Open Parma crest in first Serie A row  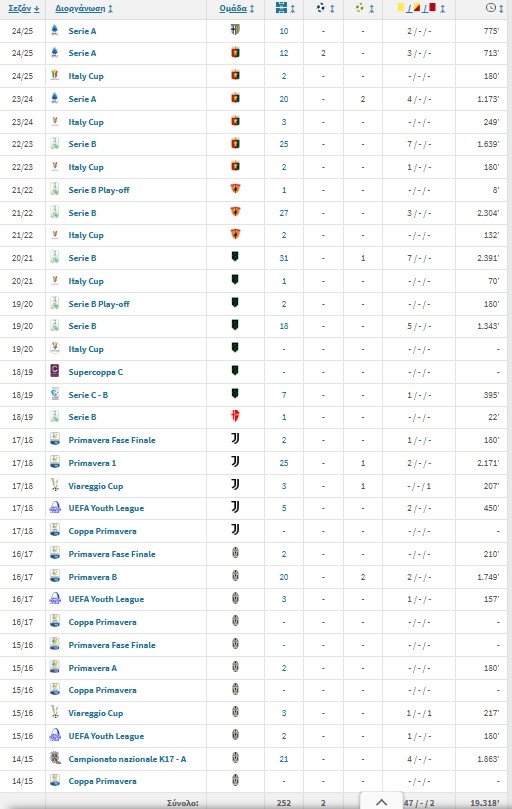click(x=235, y=30)
